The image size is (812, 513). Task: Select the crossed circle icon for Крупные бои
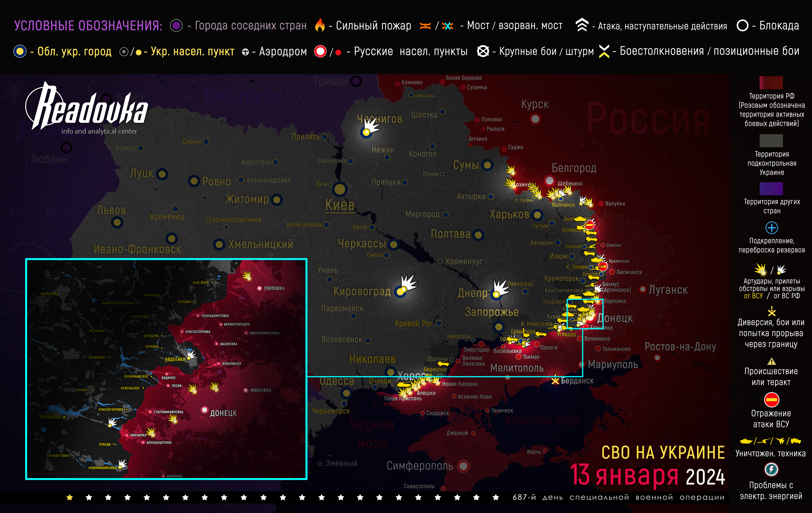point(483,51)
